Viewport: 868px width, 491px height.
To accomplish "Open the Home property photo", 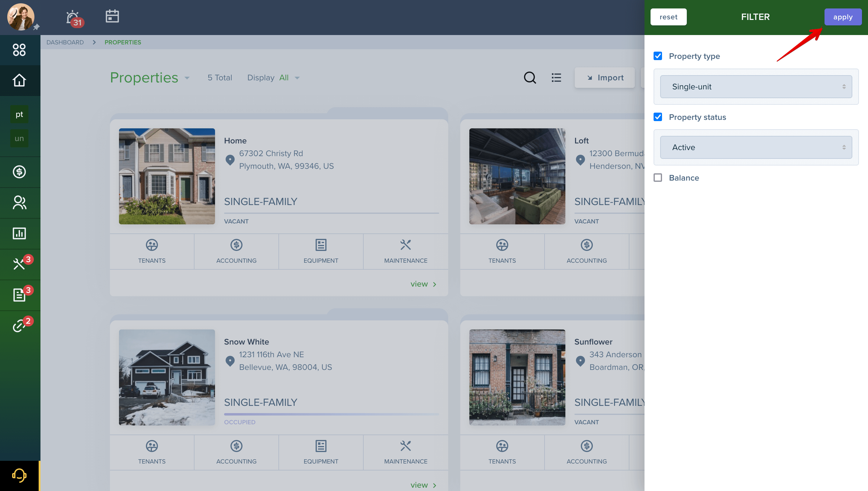I will coord(167,176).
